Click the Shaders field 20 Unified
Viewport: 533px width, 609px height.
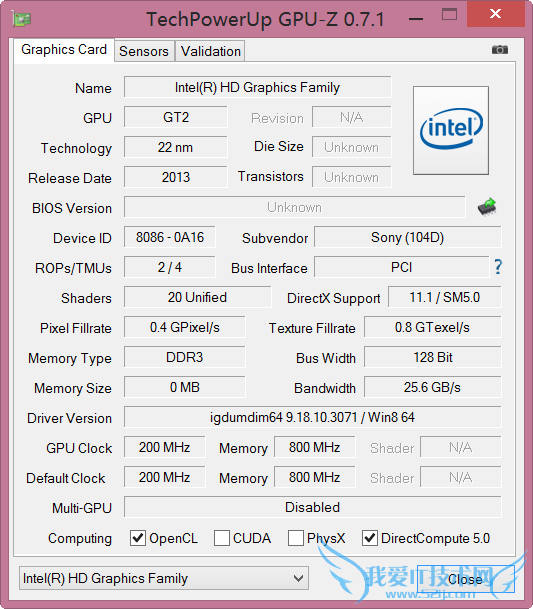pos(197,297)
